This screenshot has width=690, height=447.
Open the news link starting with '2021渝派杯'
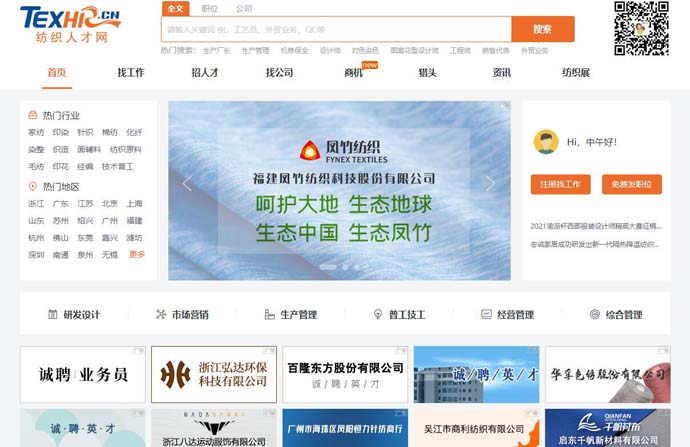click(x=596, y=226)
